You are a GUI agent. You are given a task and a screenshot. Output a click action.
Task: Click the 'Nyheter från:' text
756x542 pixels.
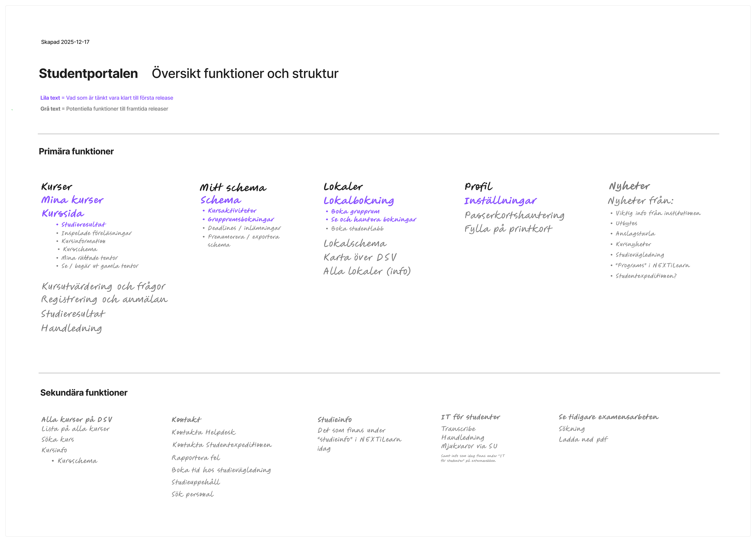640,200
